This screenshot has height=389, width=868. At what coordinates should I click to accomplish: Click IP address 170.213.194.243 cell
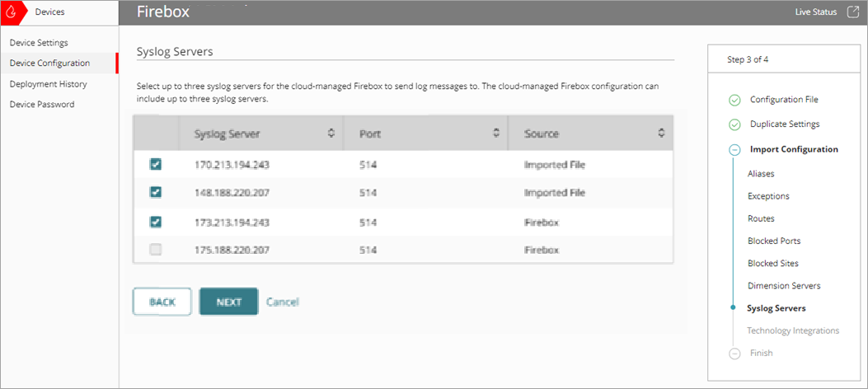click(x=232, y=164)
